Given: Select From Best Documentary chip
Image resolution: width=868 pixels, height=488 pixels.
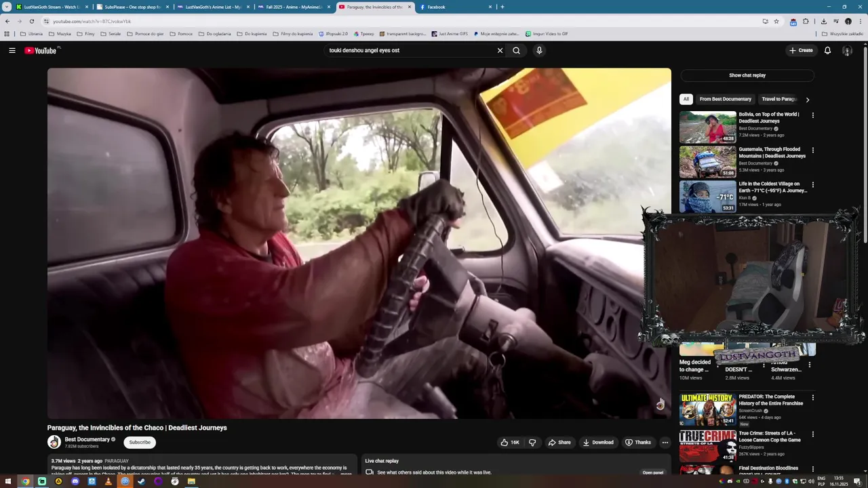Looking at the screenshot, I should pyautogui.click(x=725, y=99).
